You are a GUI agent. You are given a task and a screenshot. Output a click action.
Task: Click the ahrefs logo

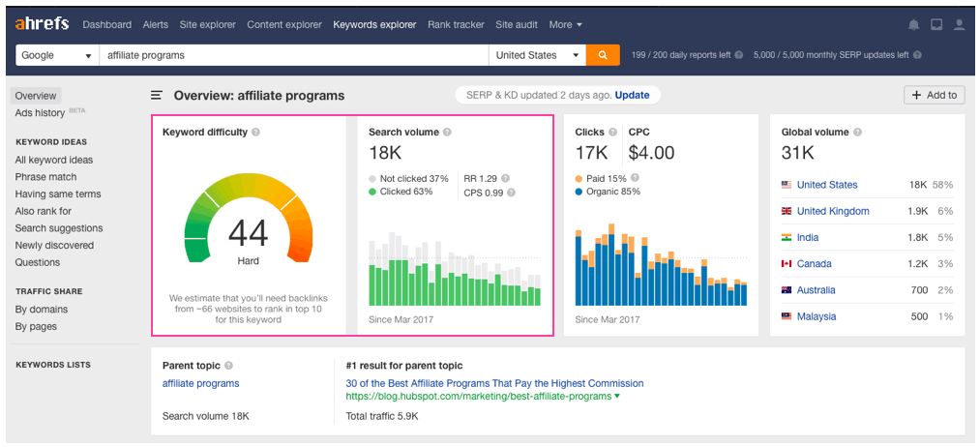click(x=43, y=23)
